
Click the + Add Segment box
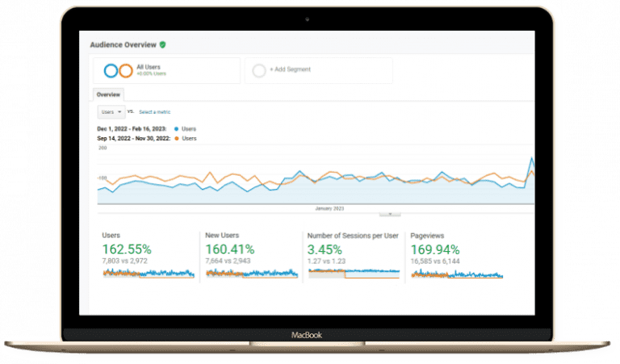(x=318, y=70)
